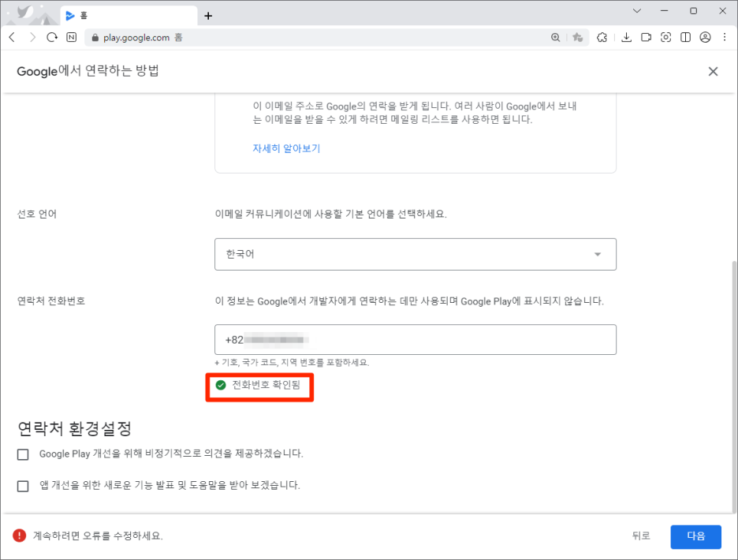
Task: Open the profile account icon
Action: (705, 37)
